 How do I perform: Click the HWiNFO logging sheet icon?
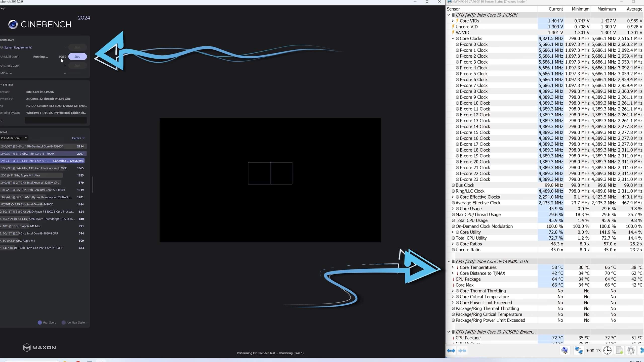619,350
